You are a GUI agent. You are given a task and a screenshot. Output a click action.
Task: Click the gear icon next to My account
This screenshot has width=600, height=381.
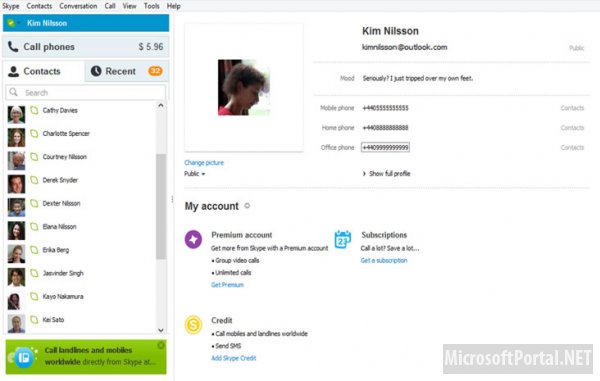click(x=247, y=206)
